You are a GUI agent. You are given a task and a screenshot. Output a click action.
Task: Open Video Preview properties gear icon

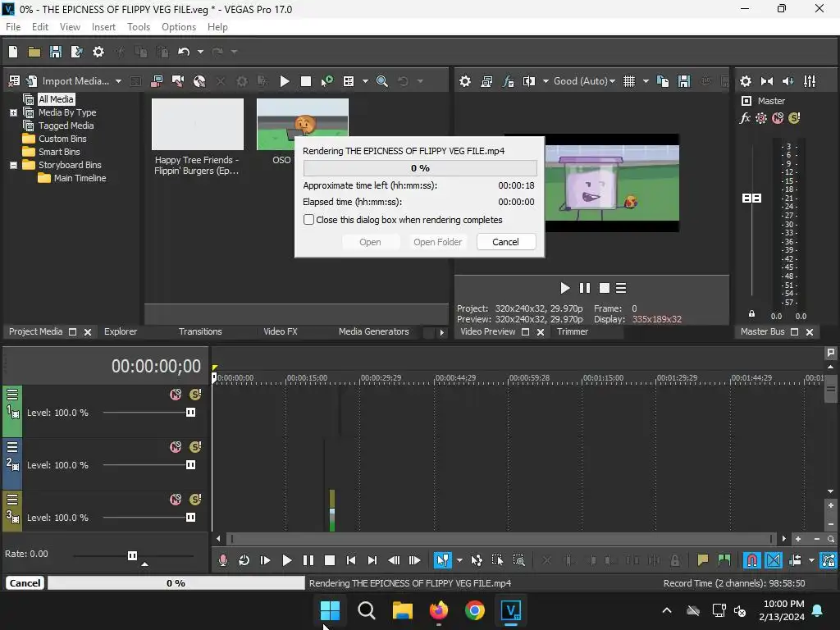(x=465, y=81)
